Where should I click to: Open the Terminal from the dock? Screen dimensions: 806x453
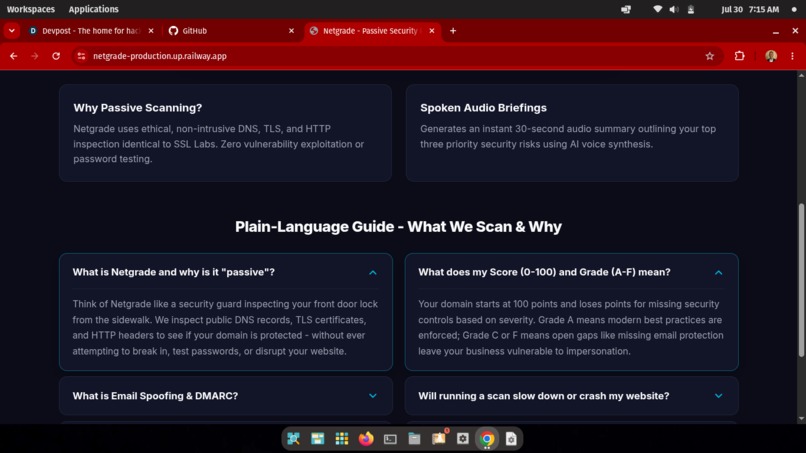click(390, 439)
